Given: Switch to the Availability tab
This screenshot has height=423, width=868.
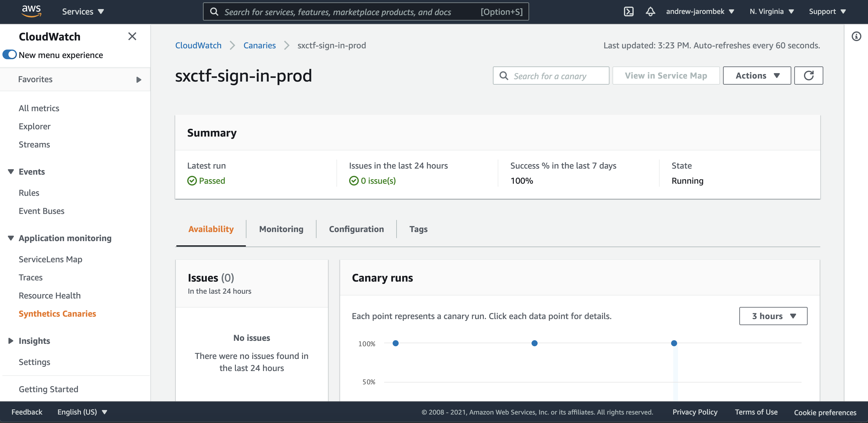Looking at the screenshot, I should tap(211, 229).
